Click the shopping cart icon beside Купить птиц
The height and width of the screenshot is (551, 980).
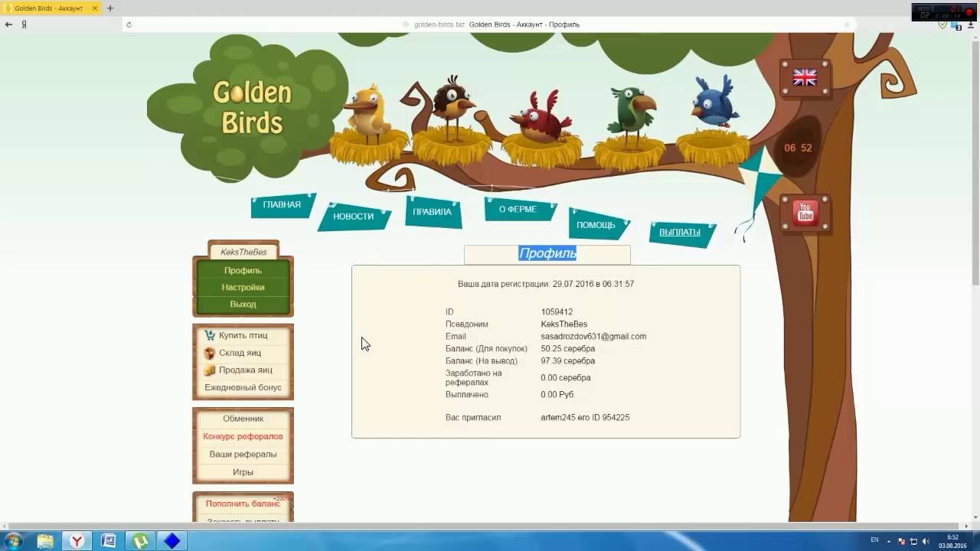[x=209, y=336]
